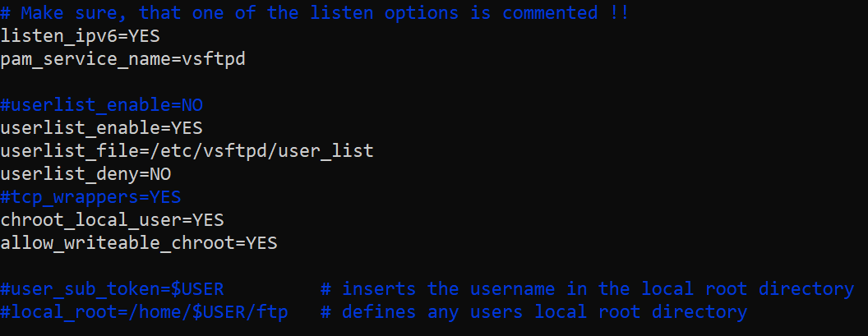Click the 'defines any users local root' comment
Screen dimensions: 868x336
(534, 311)
